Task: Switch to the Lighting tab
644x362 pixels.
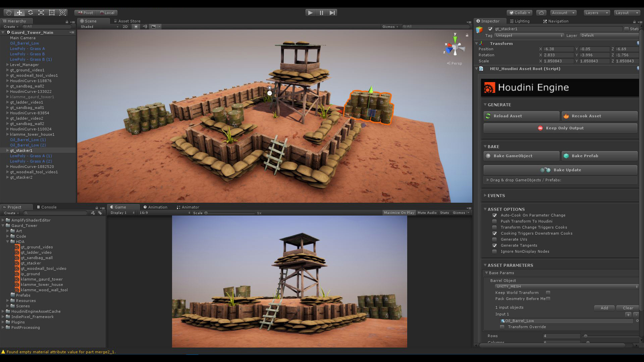Action: [520, 21]
